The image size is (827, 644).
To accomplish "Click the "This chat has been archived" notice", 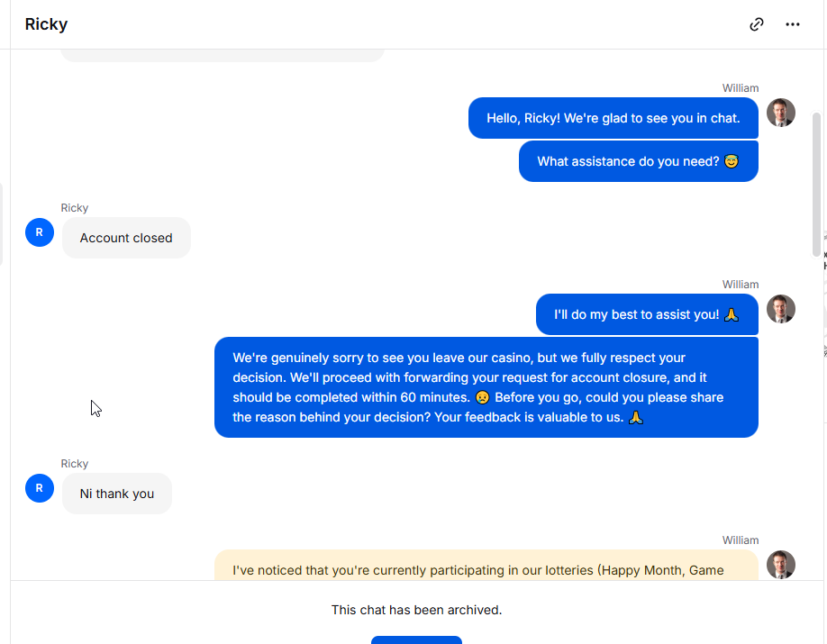I will pos(416,610).
